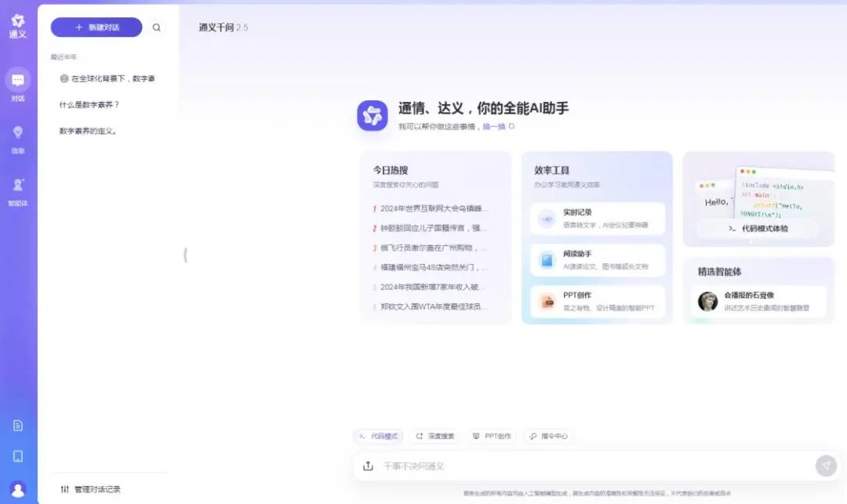This screenshot has width=847, height=504.
Task: Click the search magnifier beside 新建对话
Action: [x=156, y=27]
